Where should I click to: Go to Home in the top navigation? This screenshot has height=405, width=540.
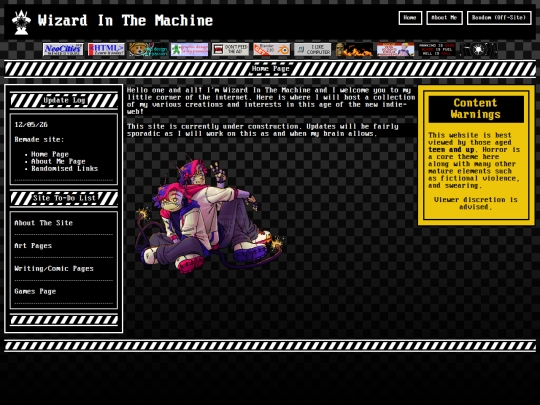click(410, 18)
